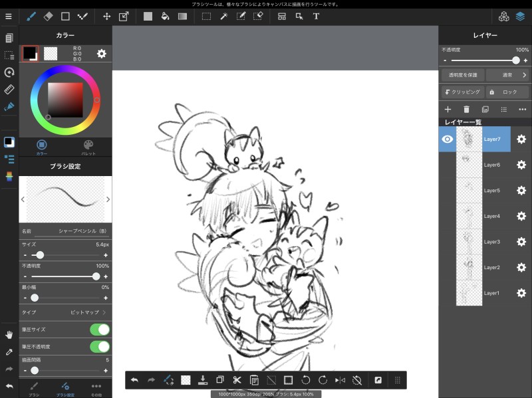
Task: Click the scissors cut icon
Action: pos(237,380)
